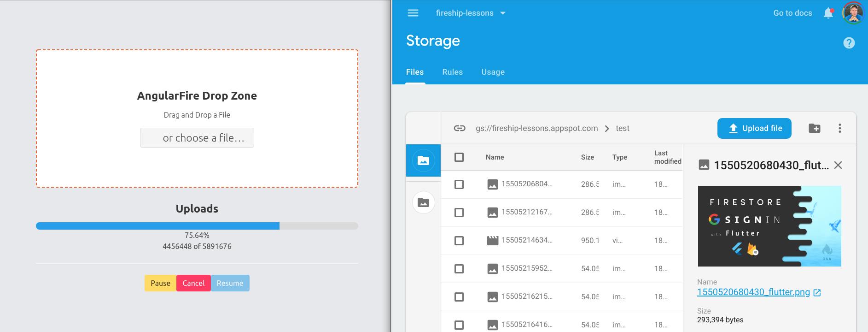868x332 pixels.
Task: Switch to the Rules tab
Action: point(452,72)
